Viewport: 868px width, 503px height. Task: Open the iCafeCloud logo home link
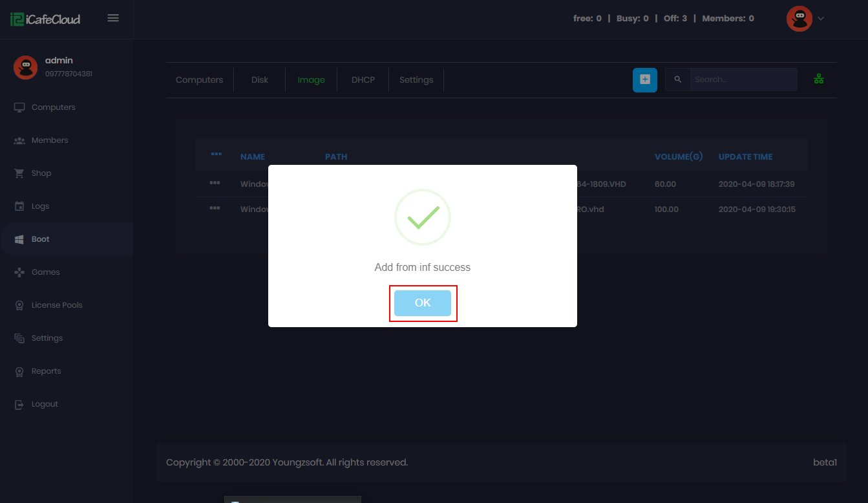(45, 19)
